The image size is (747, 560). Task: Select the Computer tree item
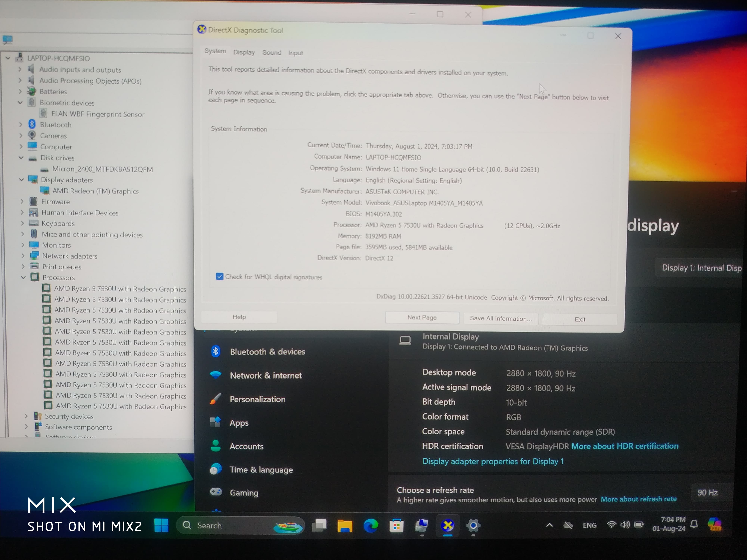pyautogui.click(x=56, y=147)
